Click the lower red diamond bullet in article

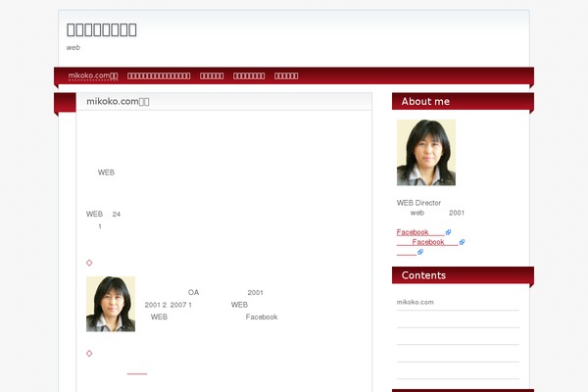89,353
